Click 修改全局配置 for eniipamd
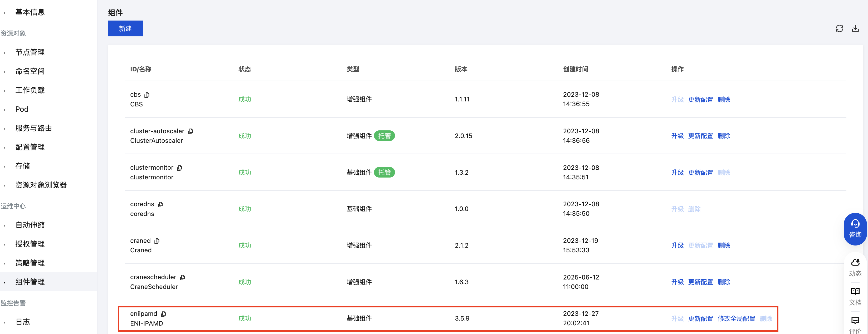 click(x=736, y=318)
